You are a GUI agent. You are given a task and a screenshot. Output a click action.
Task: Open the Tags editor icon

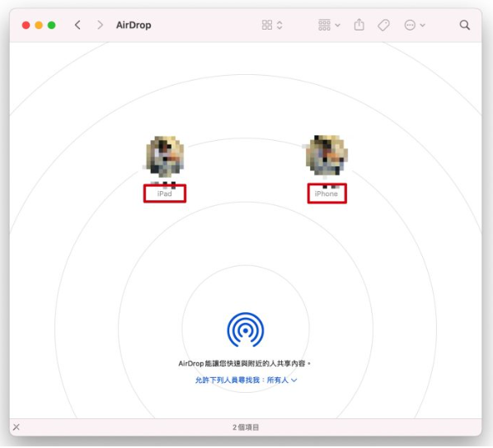383,26
